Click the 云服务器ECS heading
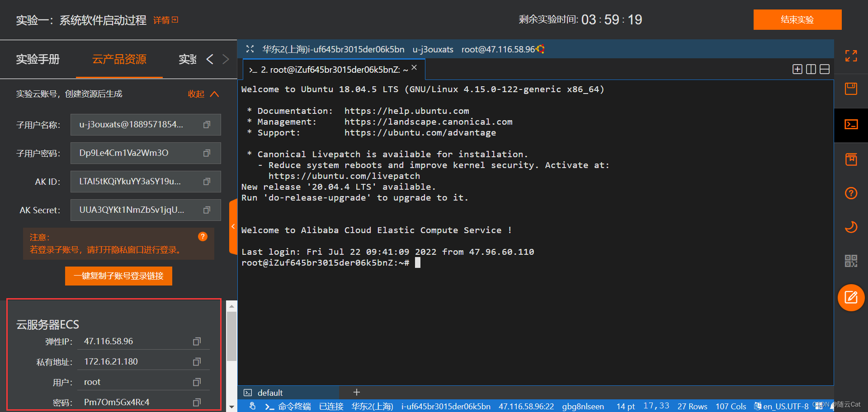The image size is (868, 412). (47, 325)
